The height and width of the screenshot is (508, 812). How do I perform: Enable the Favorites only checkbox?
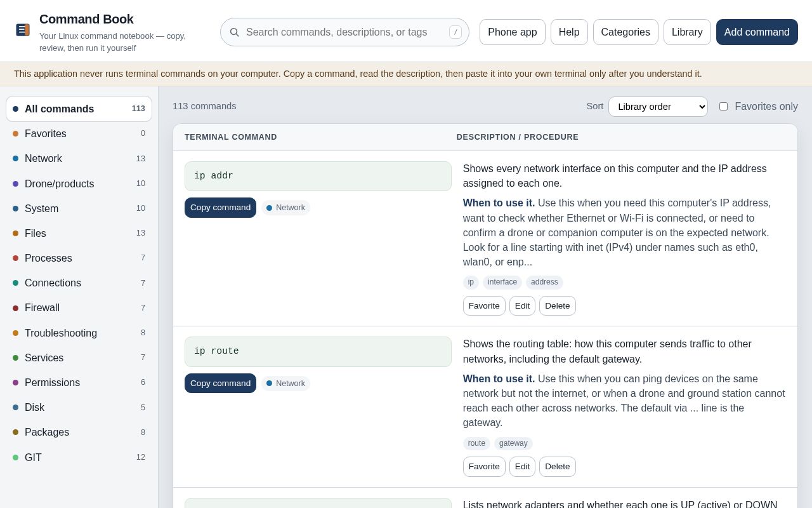coord(723,107)
